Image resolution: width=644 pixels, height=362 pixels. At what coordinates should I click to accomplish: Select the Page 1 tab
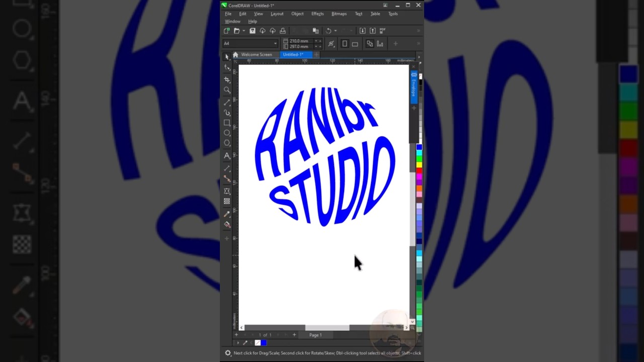click(x=315, y=335)
